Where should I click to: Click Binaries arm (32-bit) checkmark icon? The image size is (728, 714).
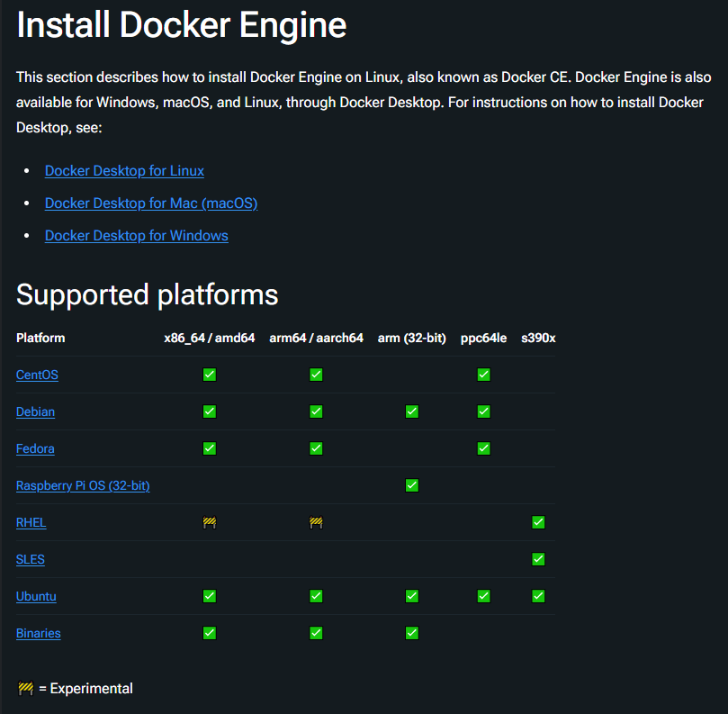(412, 633)
